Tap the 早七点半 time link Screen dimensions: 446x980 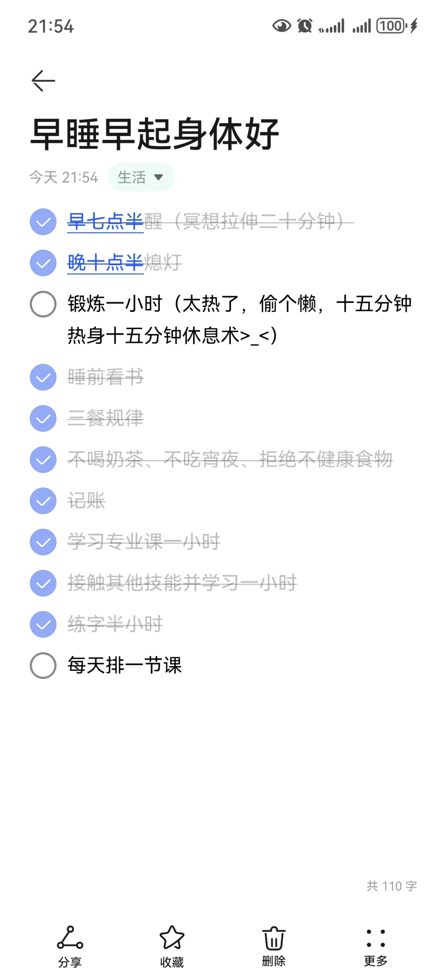pyautogui.click(x=105, y=221)
